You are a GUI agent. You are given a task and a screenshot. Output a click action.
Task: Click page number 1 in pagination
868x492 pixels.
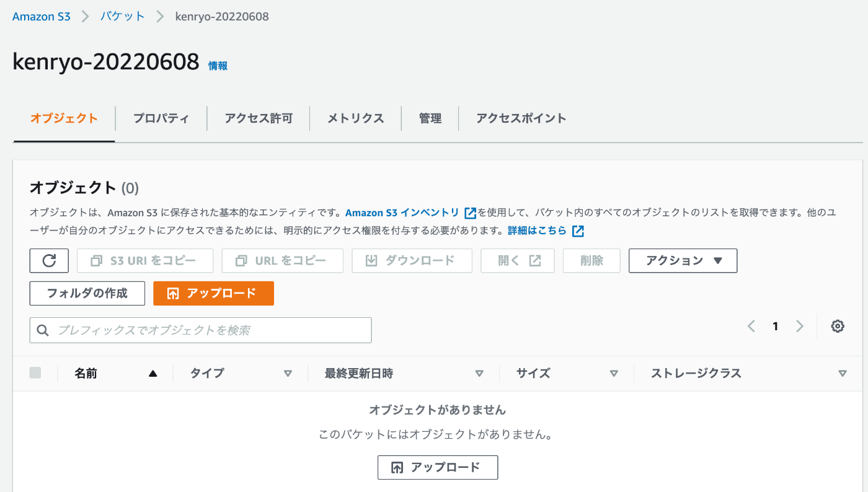coord(775,327)
